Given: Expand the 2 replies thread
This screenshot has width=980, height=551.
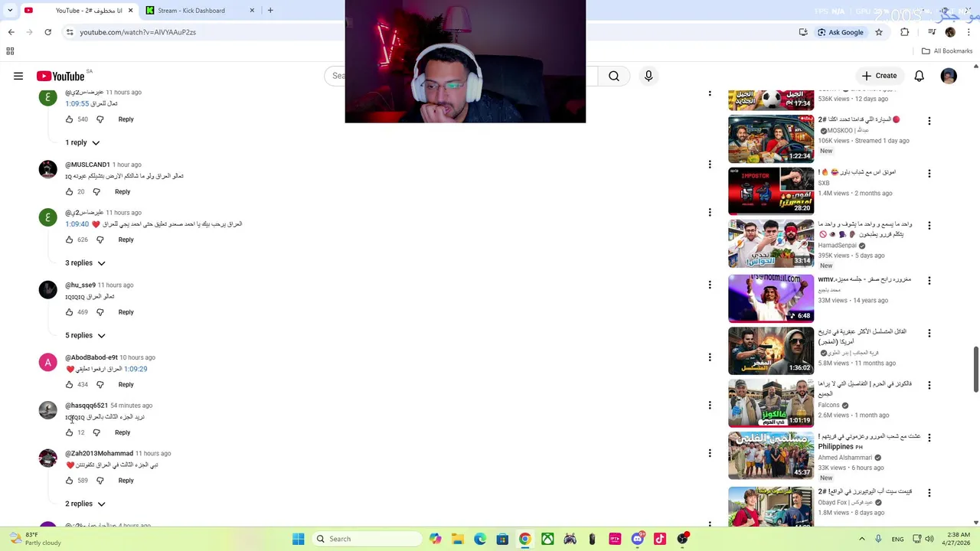Looking at the screenshot, I should click(x=85, y=504).
